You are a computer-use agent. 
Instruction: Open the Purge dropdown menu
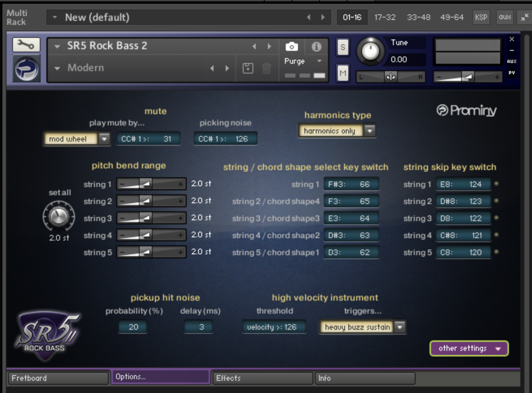coord(303,61)
